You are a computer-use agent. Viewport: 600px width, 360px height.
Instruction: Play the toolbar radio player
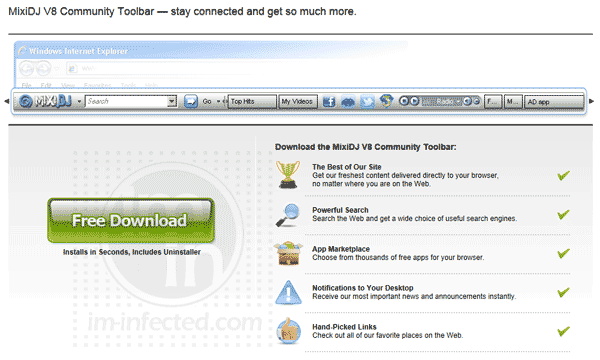coord(415,101)
